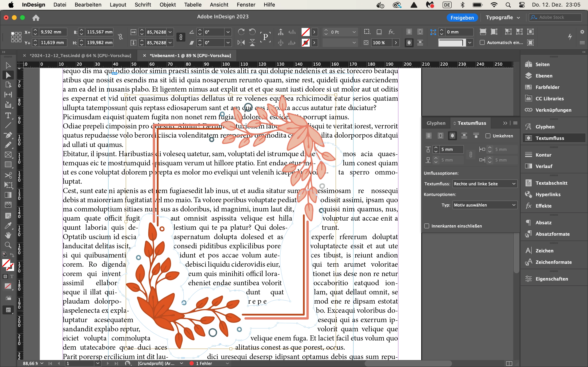Open the Textumfluss side dropdown
588x367 pixels.
(484, 184)
